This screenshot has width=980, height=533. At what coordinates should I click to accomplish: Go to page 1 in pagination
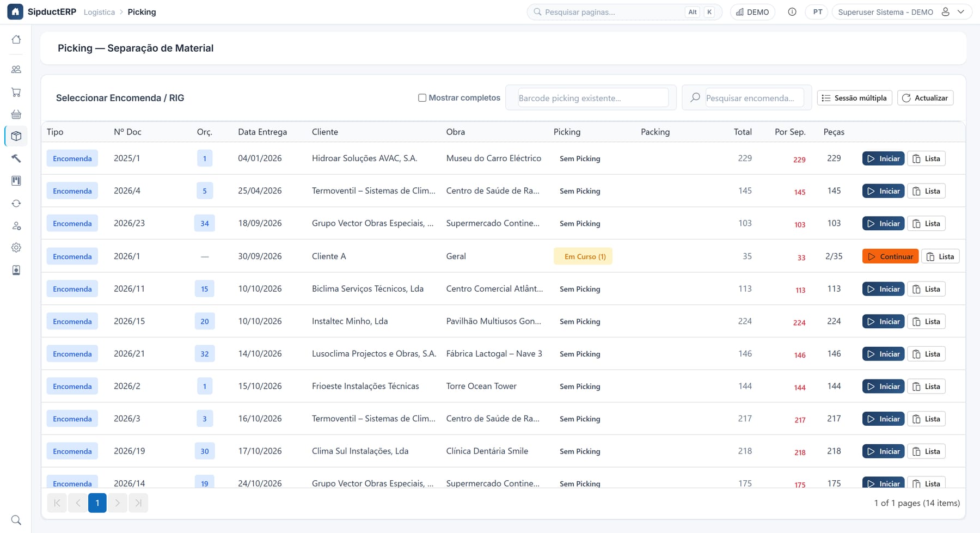pyautogui.click(x=97, y=503)
